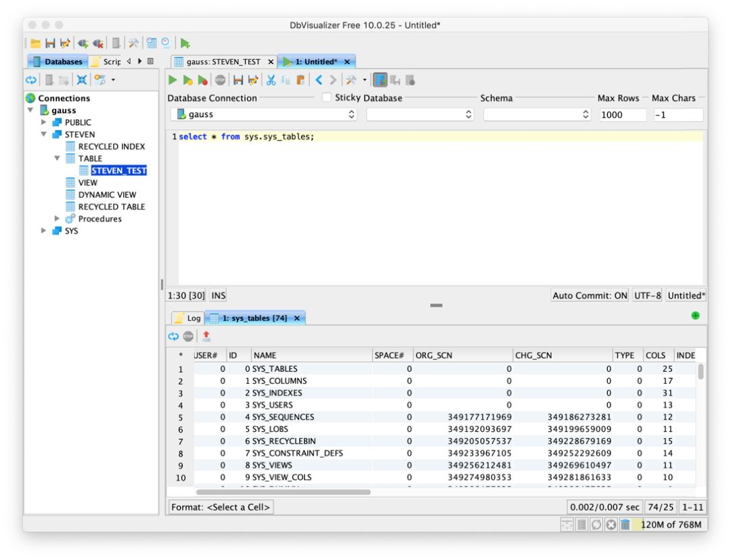The height and width of the screenshot is (560, 731).
Task: Click main toolbar Save As icon
Action: click(65, 43)
